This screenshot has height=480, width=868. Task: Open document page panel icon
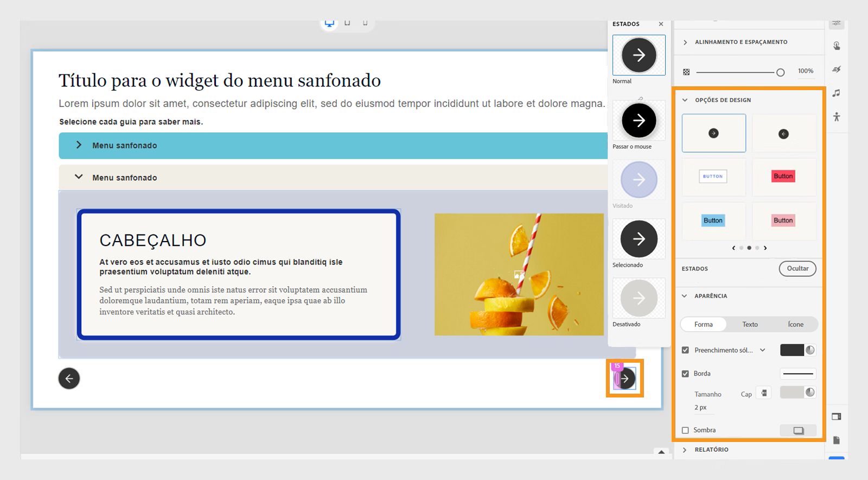click(837, 440)
